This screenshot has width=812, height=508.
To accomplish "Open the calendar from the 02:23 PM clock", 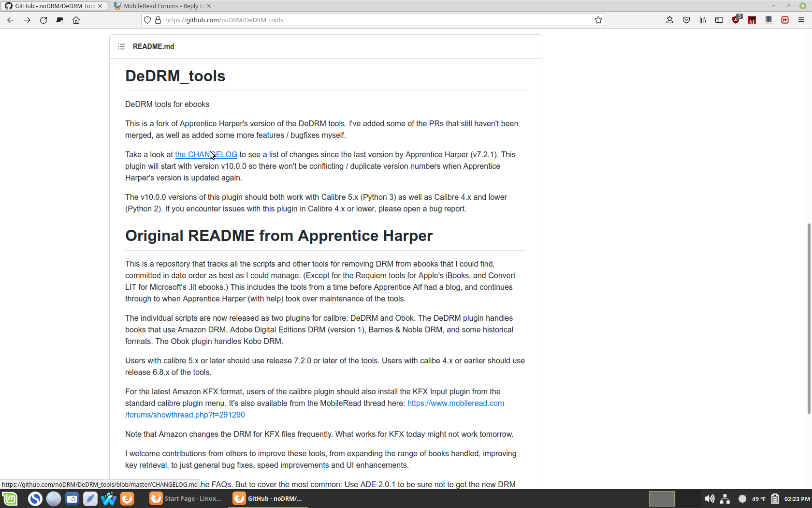I will [797, 499].
